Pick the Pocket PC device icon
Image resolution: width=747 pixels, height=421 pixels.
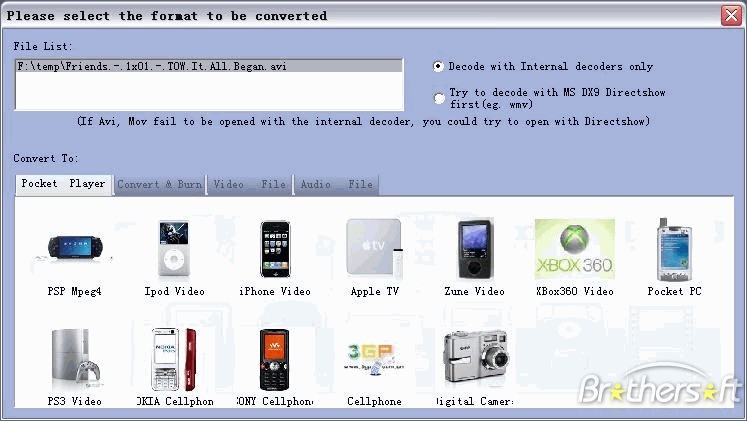click(674, 250)
